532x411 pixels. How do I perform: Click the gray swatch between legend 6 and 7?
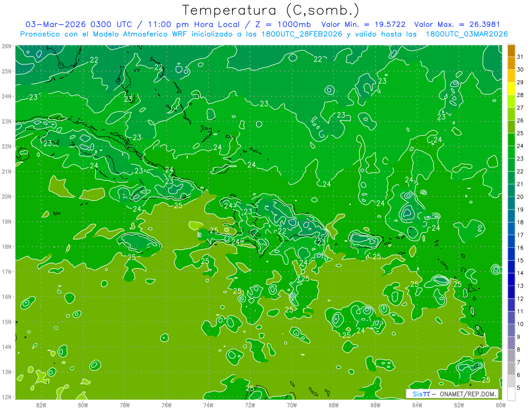511,368
